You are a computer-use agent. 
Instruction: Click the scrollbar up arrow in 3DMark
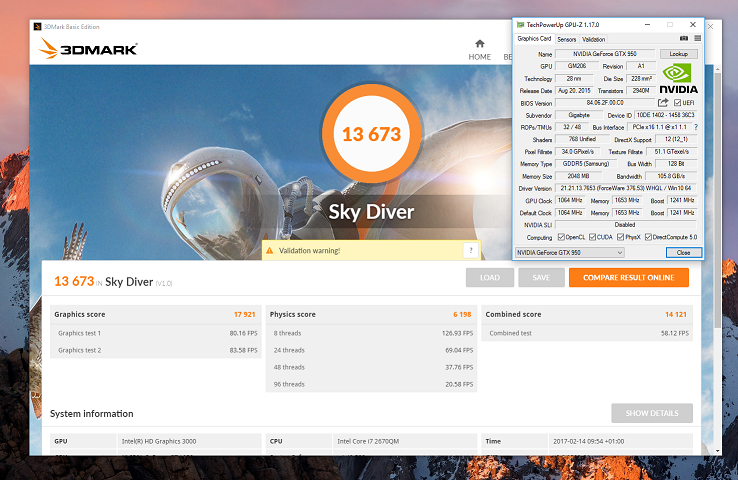(717, 69)
